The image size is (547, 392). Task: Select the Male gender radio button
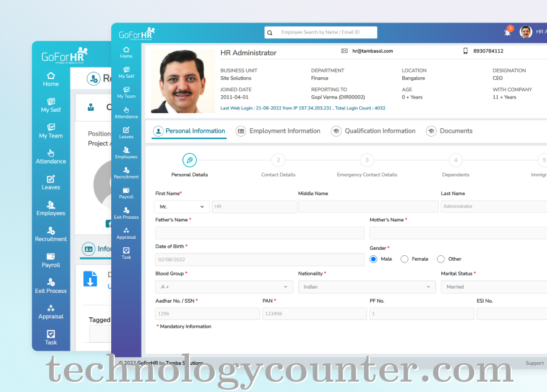click(x=373, y=259)
